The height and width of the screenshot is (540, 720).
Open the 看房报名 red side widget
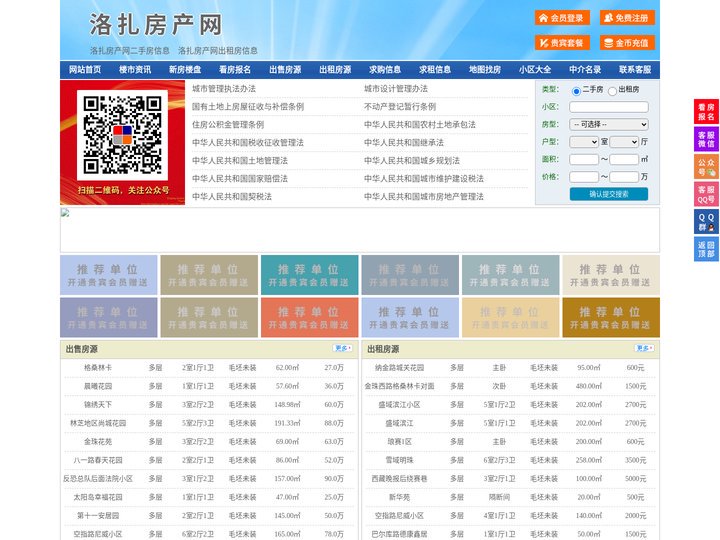point(706,112)
